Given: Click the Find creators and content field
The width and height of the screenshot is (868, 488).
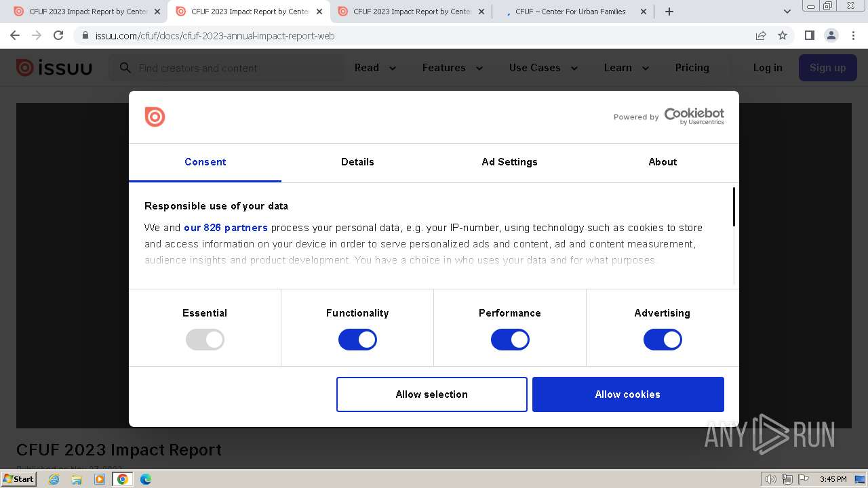Looking at the screenshot, I should pyautogui.click(x=226, y=68).
